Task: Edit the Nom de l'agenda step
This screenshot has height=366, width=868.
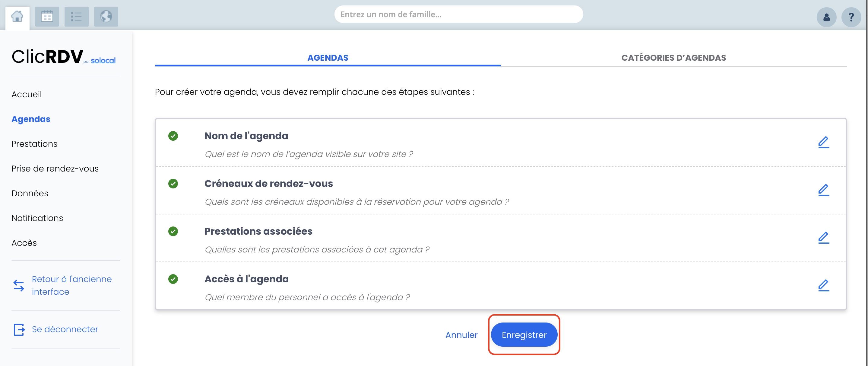Action: (x=824, y=142)
